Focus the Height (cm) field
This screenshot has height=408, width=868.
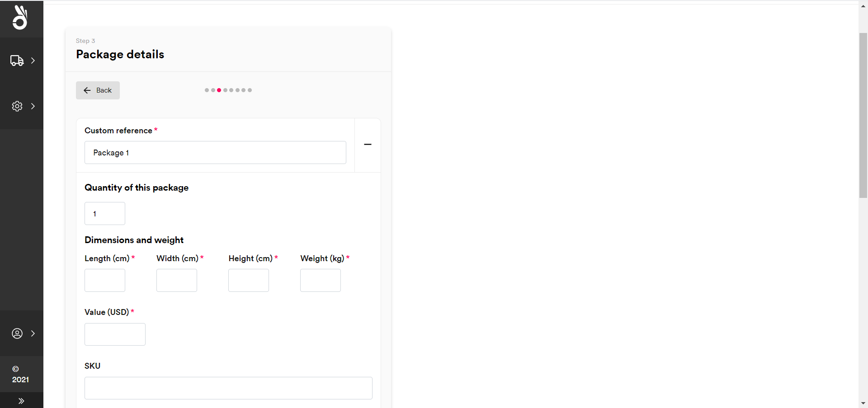click(x=249, y=281)
